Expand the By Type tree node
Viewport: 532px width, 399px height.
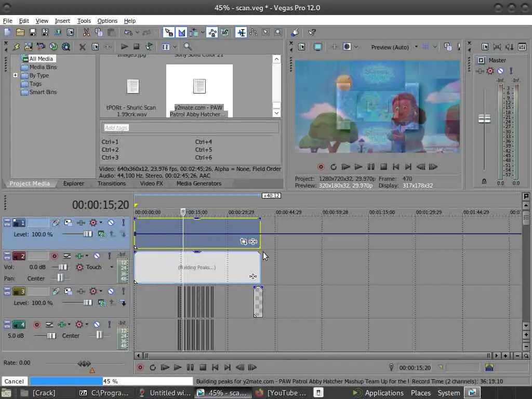point(15,75)
